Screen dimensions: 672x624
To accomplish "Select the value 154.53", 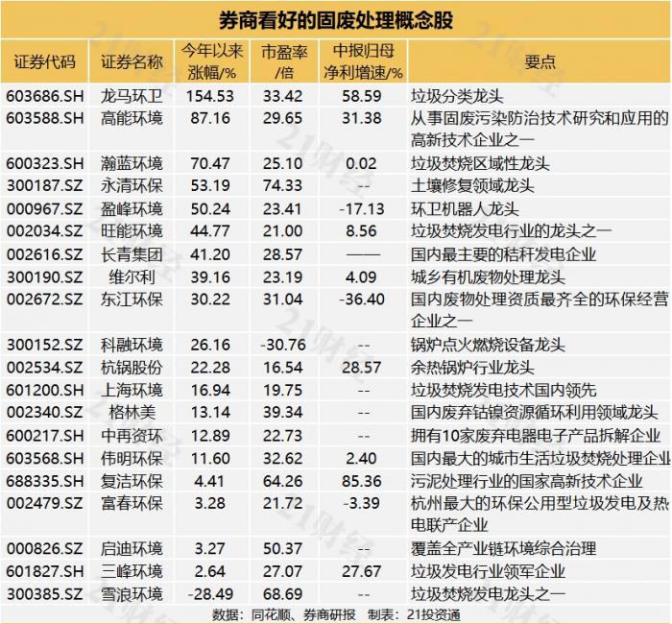I will coord(210,96).
